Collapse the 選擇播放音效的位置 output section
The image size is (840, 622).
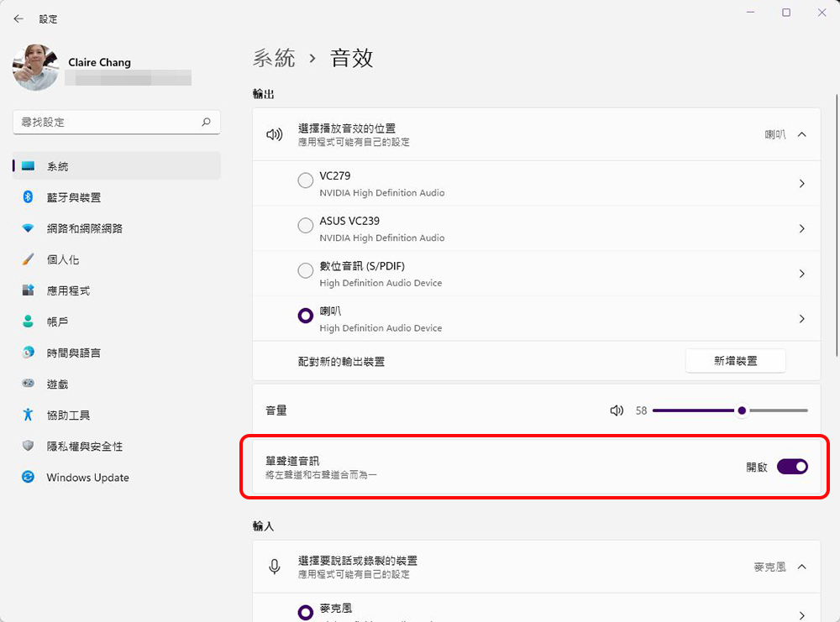point(801,134)
